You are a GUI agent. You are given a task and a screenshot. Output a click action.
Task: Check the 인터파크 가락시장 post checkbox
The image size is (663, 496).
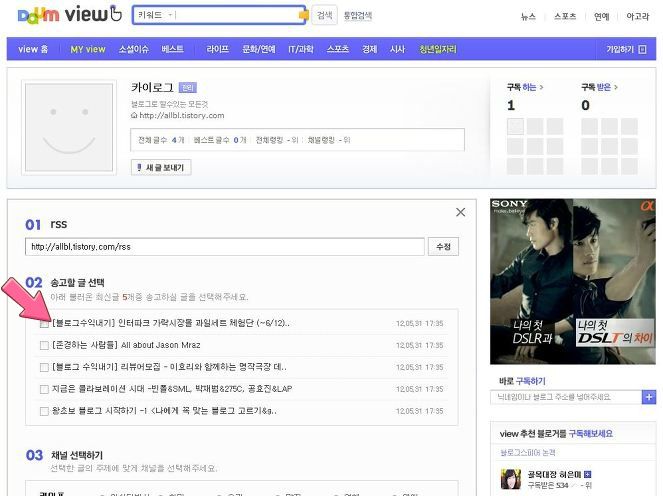[44, 323]
